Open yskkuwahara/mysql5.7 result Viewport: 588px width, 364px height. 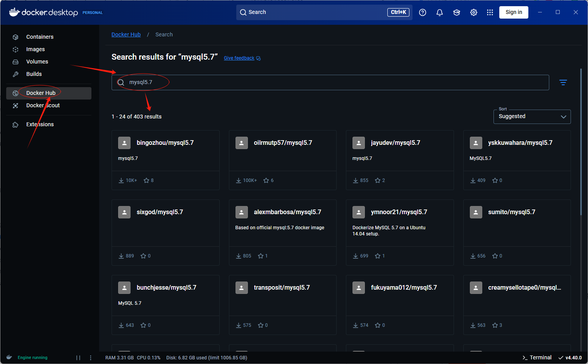517,160
